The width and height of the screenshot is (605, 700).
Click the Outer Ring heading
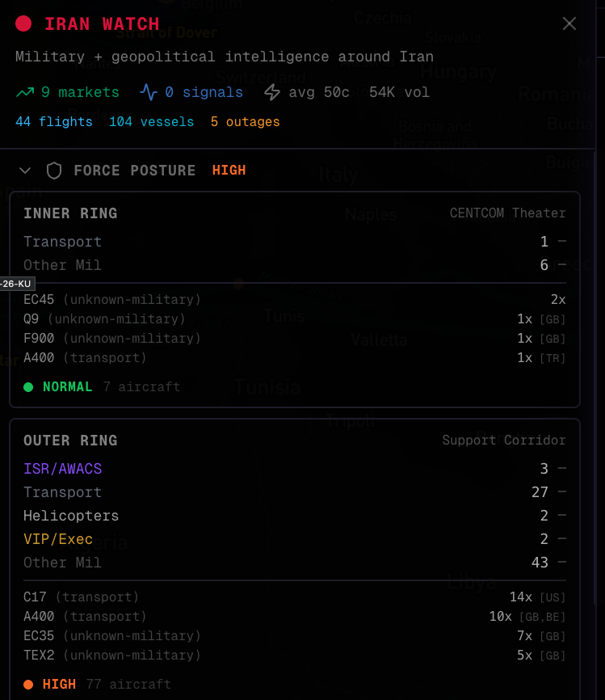(x=70, y=441)
